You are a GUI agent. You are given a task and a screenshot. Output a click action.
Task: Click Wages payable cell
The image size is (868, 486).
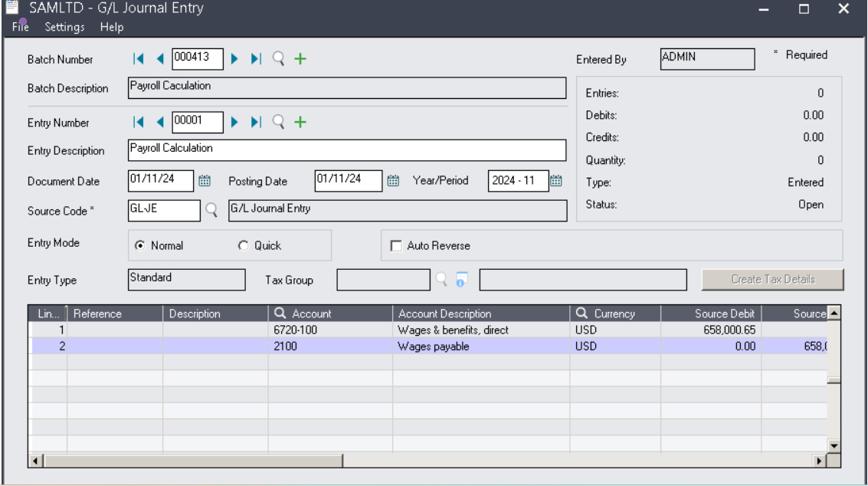[481, 346]
